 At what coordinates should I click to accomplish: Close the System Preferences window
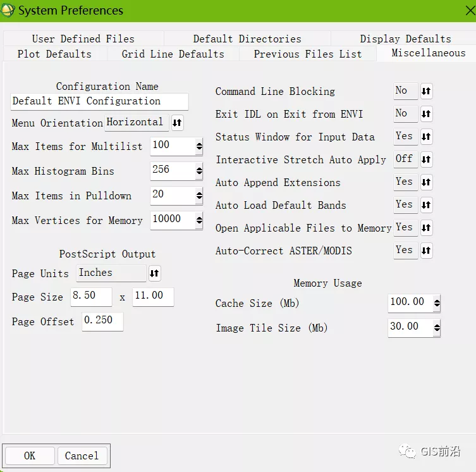click(x=470, y=11)
